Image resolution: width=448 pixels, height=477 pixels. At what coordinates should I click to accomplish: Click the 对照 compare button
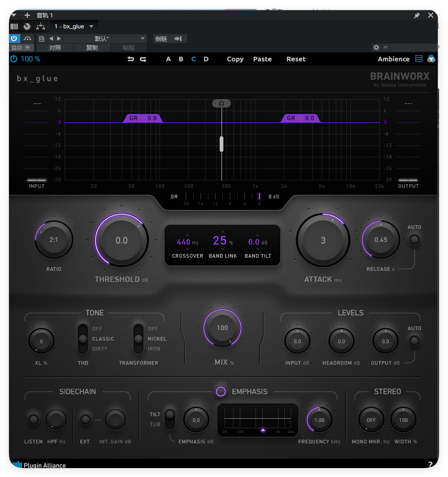[55, 48]
